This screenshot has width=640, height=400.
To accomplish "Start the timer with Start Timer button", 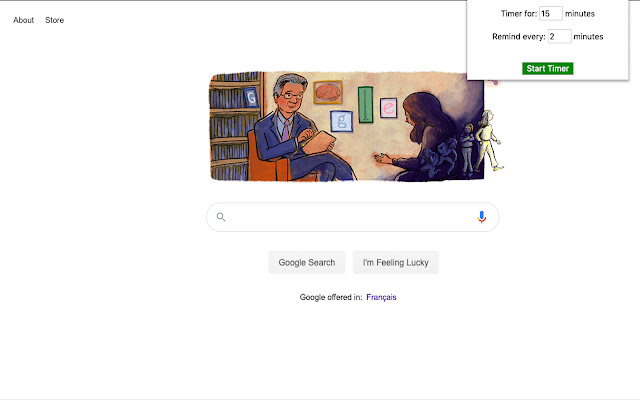I will pyautogui.click(x=547, y=69).
